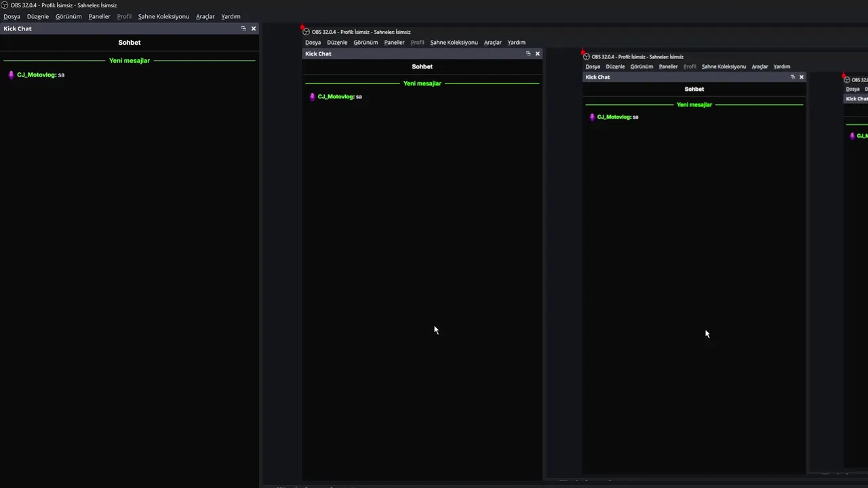868x488 pixels.
Task: Click the greyed Profil menu in main window
Action: [124, 16]
